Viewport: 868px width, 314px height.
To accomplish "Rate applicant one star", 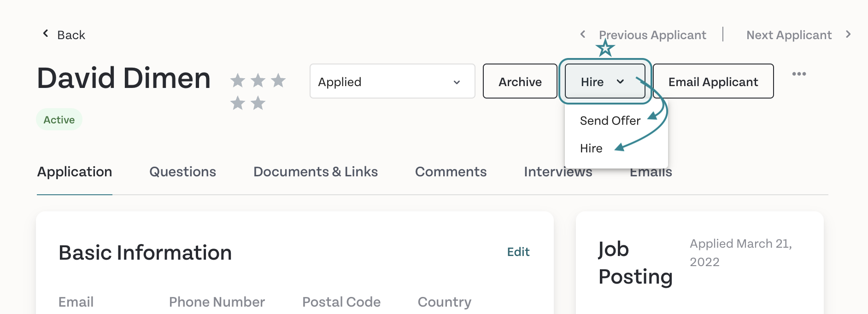I will (238, 81).
